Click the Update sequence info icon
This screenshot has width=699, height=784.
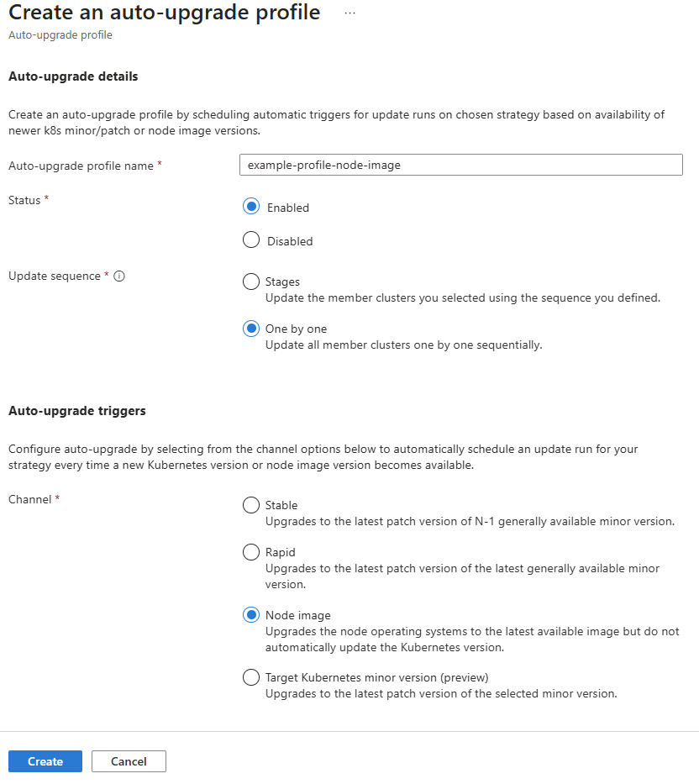tap(119, 276)
